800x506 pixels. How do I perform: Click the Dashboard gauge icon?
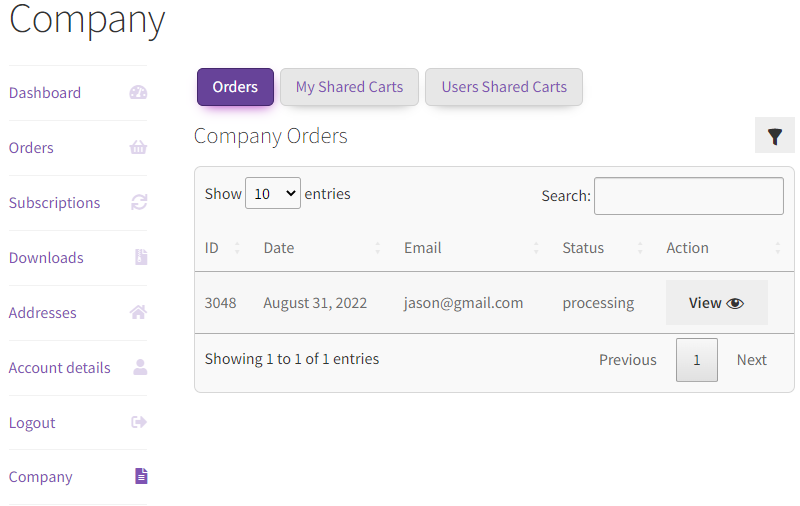[138, 92]
